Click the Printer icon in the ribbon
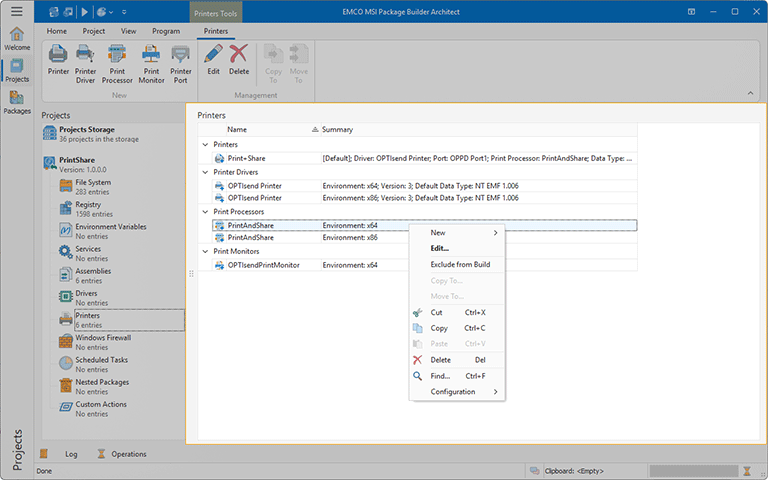This screenshot has height=480, width=768. pyautogui.click(x=58, y=60)
